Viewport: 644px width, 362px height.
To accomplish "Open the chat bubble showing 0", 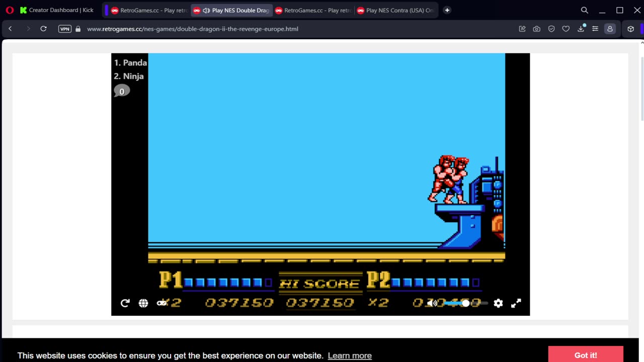I will tap(122, 91).
